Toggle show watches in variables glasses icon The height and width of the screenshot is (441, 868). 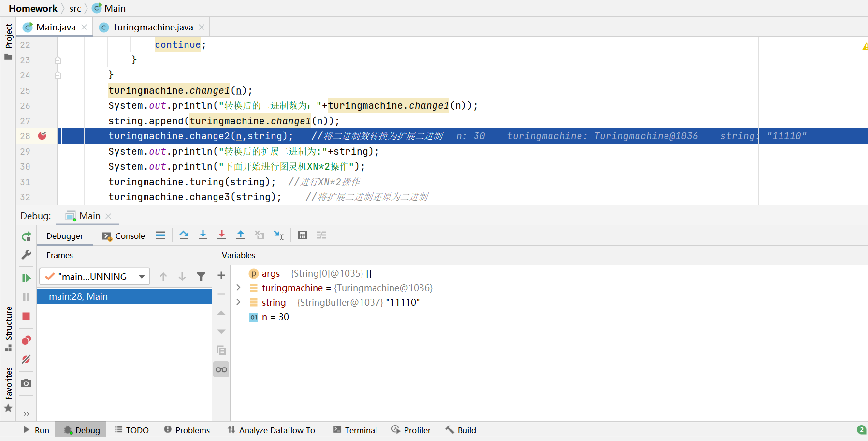tap(221, 370)
